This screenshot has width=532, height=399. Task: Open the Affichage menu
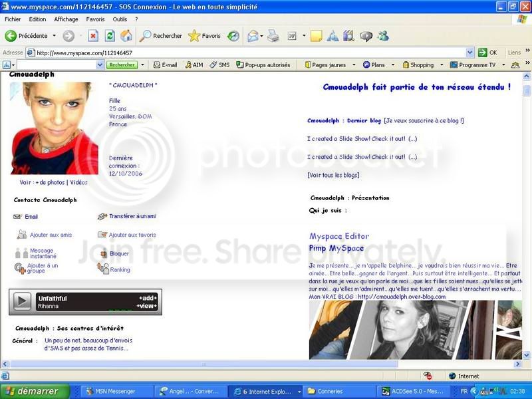pos(66,19)
